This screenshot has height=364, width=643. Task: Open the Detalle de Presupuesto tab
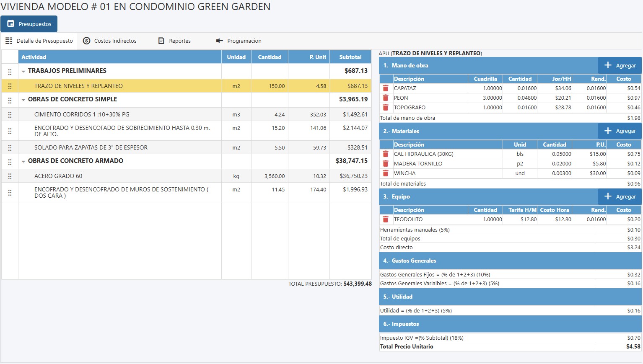click(x=39, y=41)
